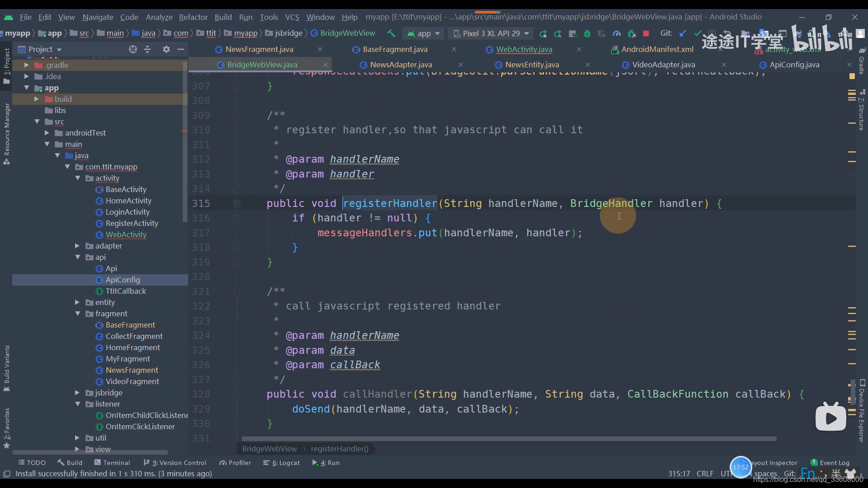Open the Refactor menu

tap(193, 17)
